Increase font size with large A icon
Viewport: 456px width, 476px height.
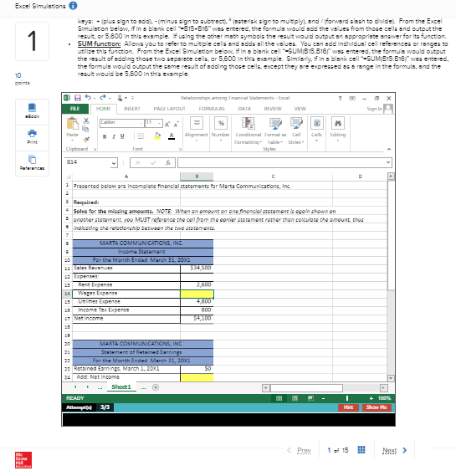pyautogui.click(x=167, y=124)
